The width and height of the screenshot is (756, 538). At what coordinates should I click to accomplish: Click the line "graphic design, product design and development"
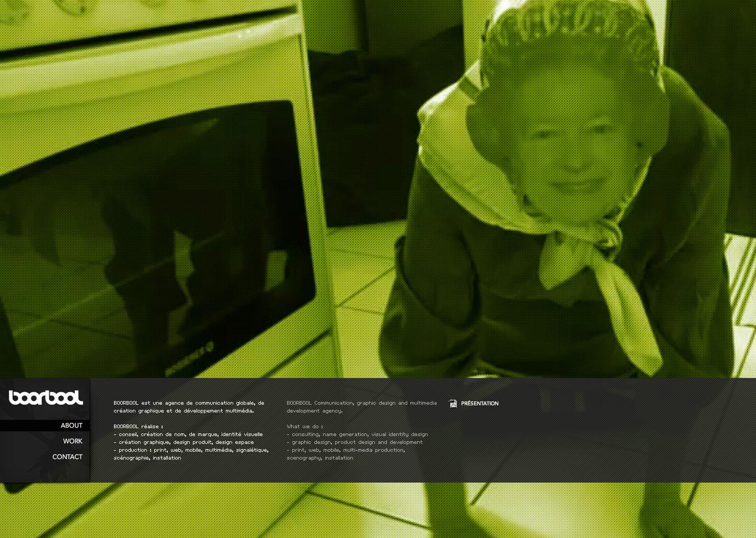pyautogui.click(x=354, y=442)
